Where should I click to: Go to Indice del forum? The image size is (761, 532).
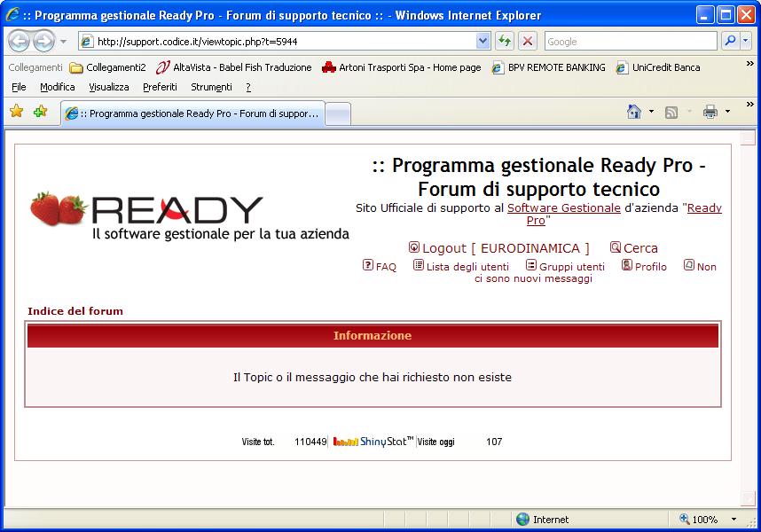tap(75, 311)
